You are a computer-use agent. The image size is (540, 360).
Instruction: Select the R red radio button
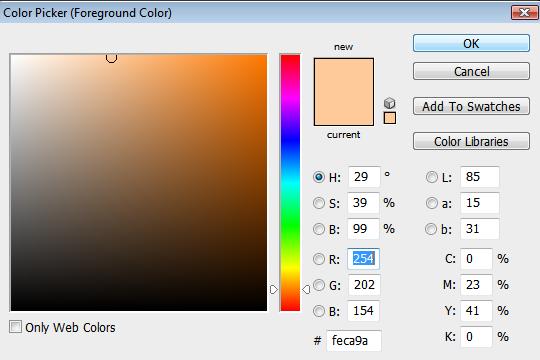point(319,259)
